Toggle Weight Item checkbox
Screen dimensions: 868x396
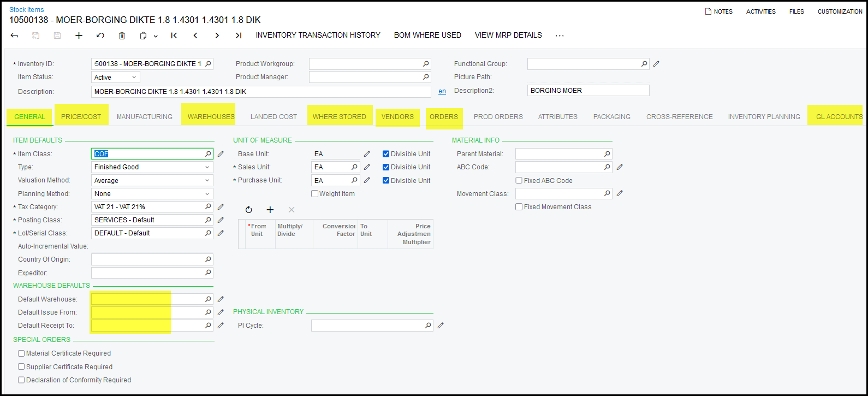[x=315, y=194]
